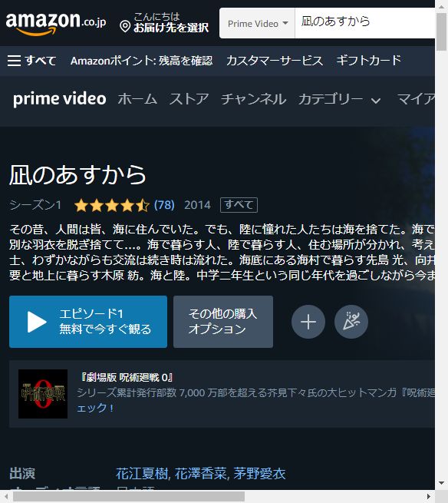Click the search field containing 凪のあすから
The width and height of the screenshot is (448, 503).
pyautogui.click(x=364, y=23)
